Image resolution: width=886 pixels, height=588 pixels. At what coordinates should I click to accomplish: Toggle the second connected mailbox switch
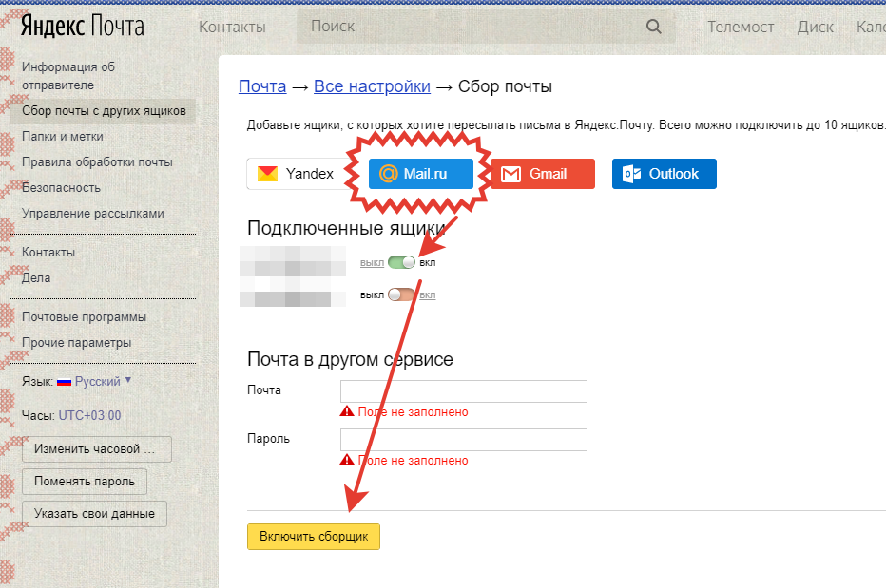click(x=402, y=294)
